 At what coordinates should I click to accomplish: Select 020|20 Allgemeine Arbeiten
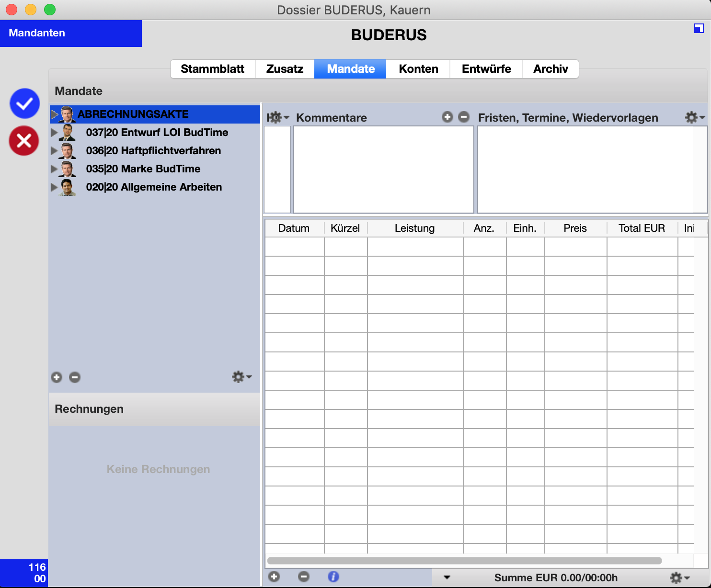tap(155, 187)
